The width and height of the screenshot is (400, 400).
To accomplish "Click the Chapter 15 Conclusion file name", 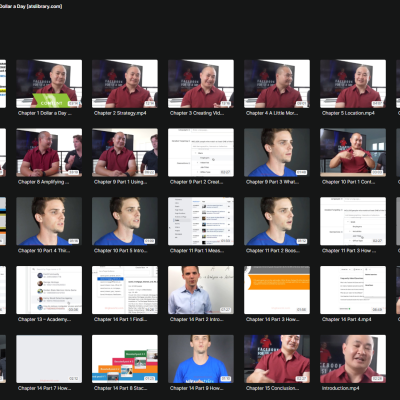I will pos(272,388).
